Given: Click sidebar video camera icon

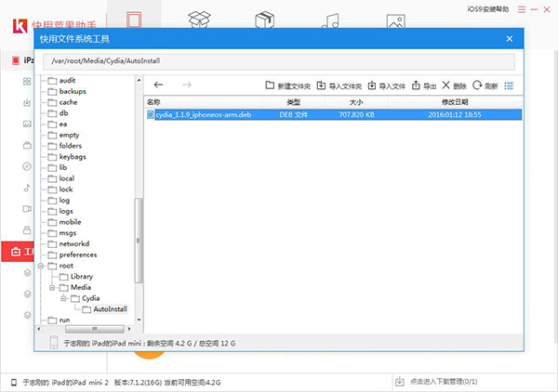Looking at the screenshot, I should 27,209.
